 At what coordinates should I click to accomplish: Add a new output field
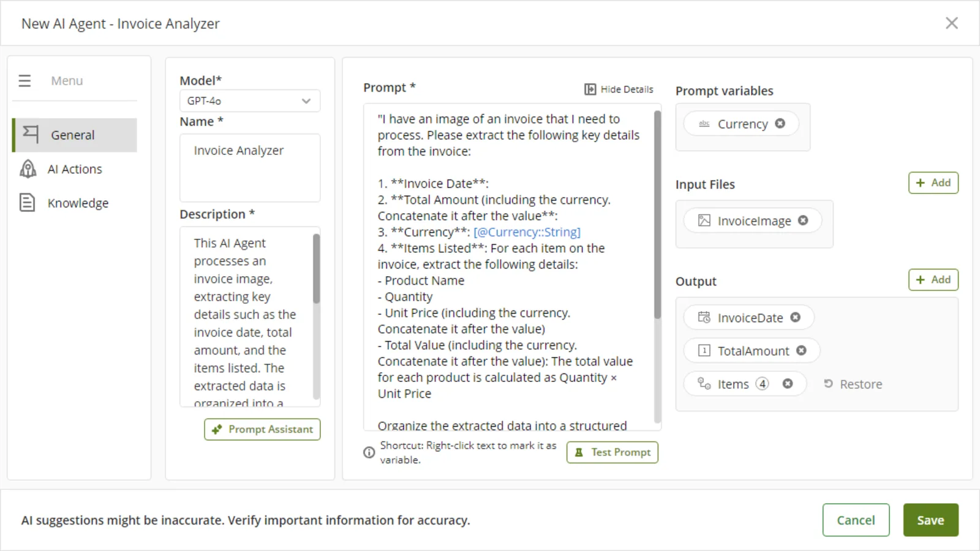pyautogui.click(x=933, y=280)
